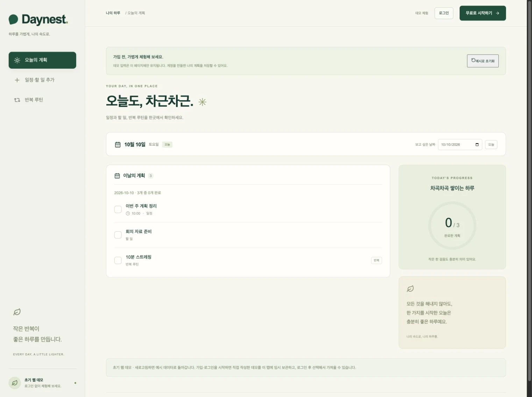Click the 오늘의 계획 breadcrumb text

click(x=136, y=13)
